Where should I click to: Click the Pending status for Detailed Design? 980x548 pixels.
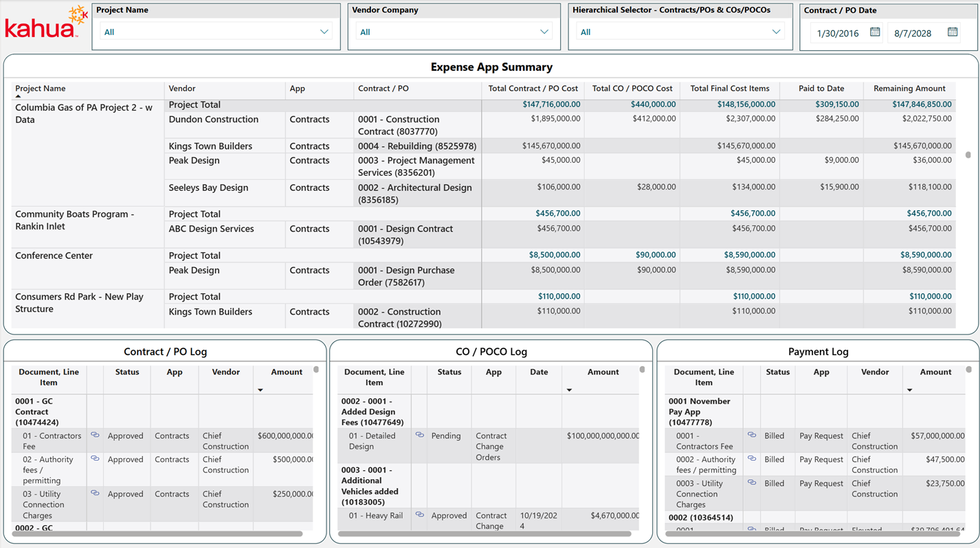point(446,435)
